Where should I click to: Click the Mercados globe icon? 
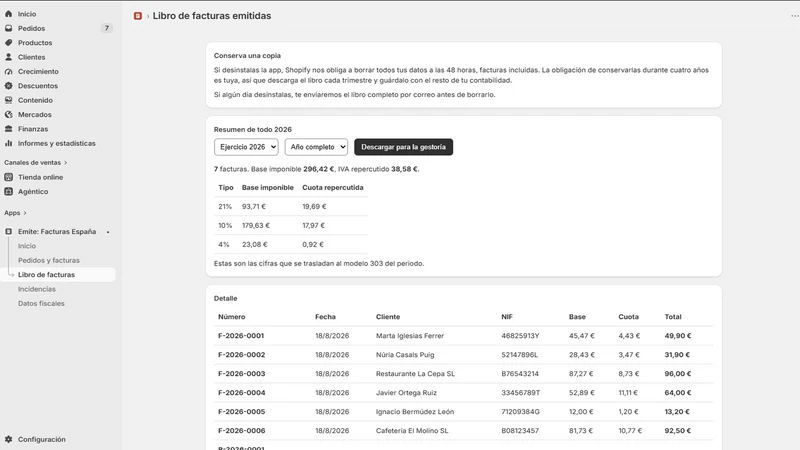click(9, 114)
